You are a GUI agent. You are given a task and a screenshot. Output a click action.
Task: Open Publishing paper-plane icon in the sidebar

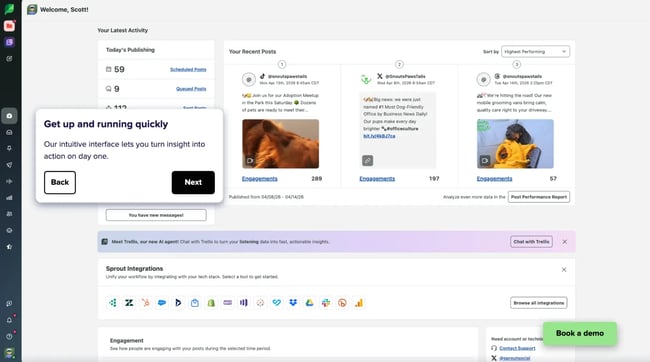pos(9,165)
